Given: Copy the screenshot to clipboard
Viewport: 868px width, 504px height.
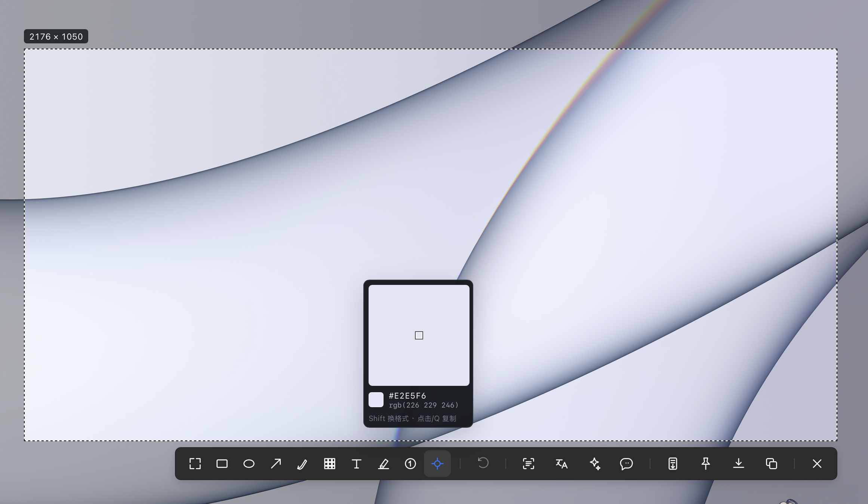Looking at the screenshot, I should click(x=772, y=464).
